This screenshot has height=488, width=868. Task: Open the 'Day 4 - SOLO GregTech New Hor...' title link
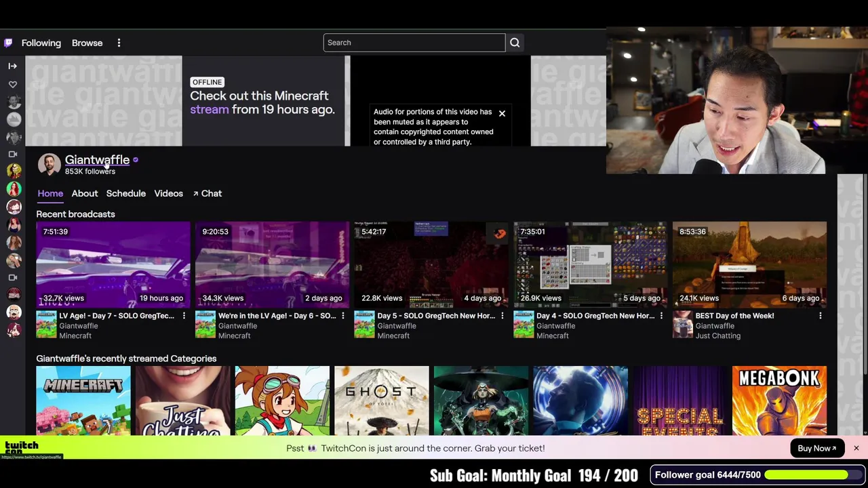[595, 316]
